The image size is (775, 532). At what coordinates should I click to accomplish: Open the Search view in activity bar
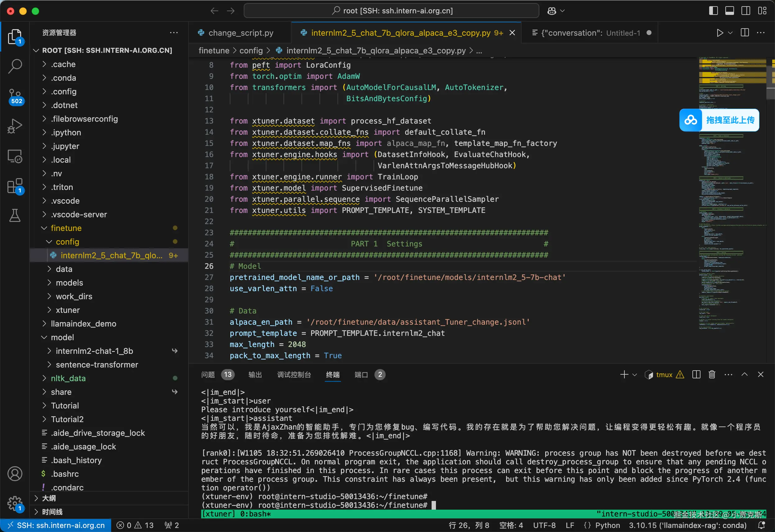point(15,66)
